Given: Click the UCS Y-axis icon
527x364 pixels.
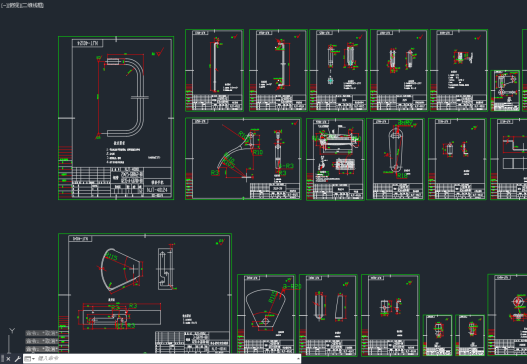Looking at the screenshot, I should point(12,331).
